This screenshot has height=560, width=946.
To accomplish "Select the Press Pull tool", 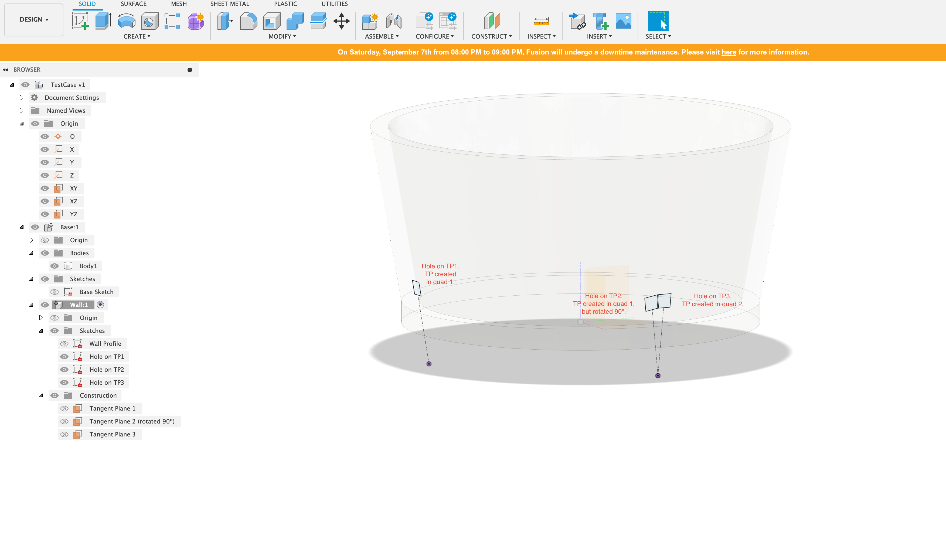I will tap(225, 21).
